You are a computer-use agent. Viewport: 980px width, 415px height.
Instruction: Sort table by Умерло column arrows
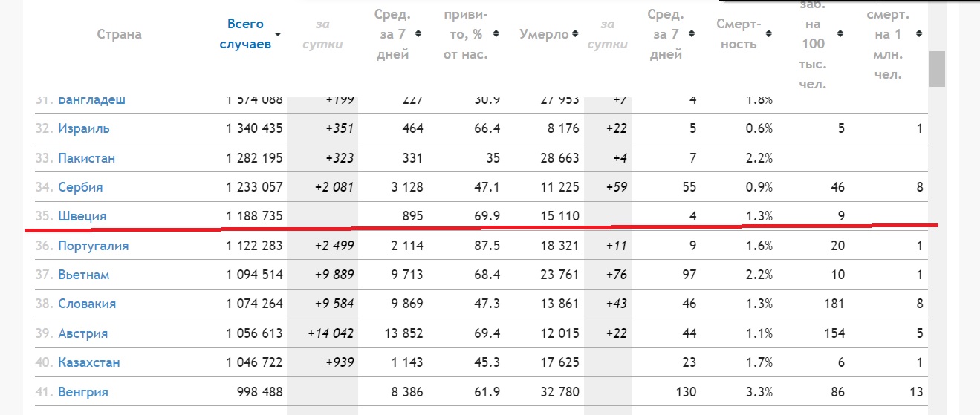tap(574, 34)
